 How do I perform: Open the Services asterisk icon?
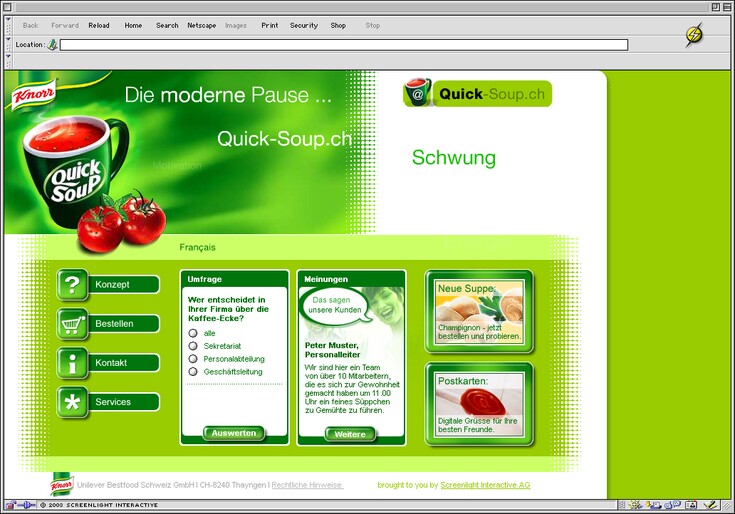click(x=72, y=402)
